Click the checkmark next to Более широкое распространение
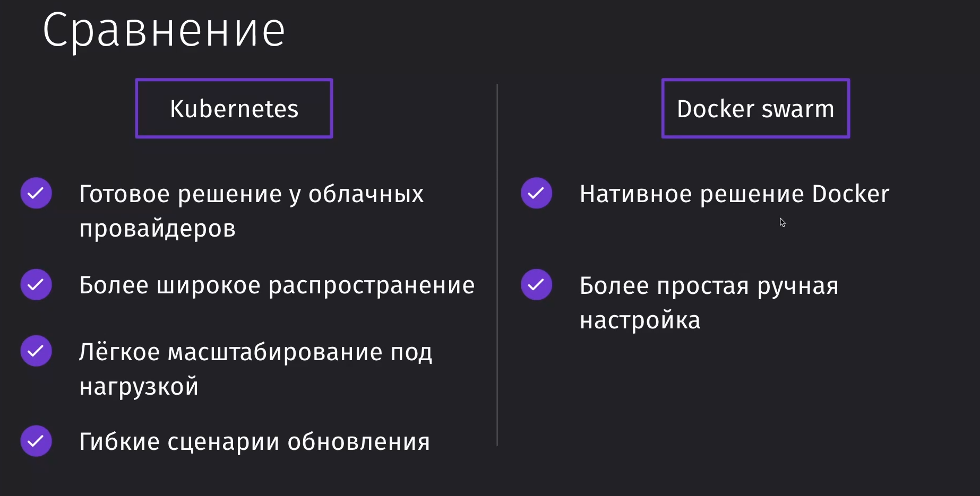The image size is (980, 496). click(36, 284)
